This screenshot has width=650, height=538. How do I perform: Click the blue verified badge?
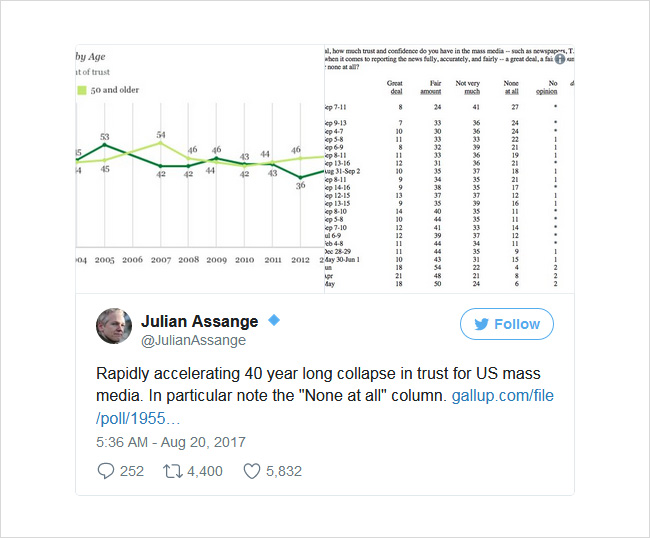[x=274, y=320]
